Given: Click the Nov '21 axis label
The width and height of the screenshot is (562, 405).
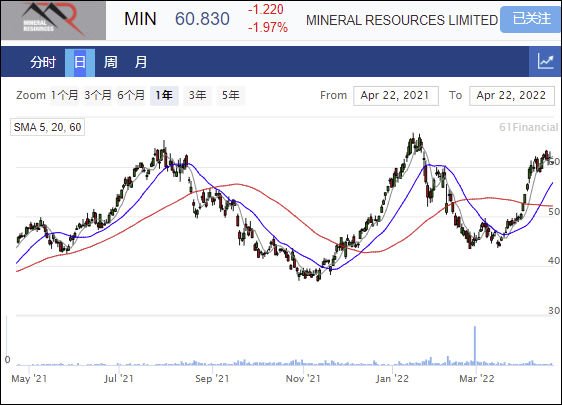Looking at the screenshot, I should tap(303, 379).
